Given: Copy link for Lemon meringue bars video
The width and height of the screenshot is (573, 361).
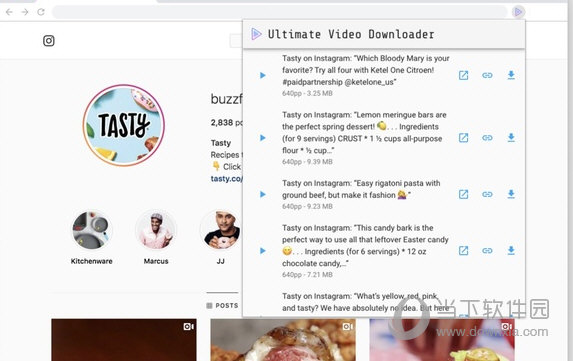Looking at the screenshot, I should click(487, 138).
